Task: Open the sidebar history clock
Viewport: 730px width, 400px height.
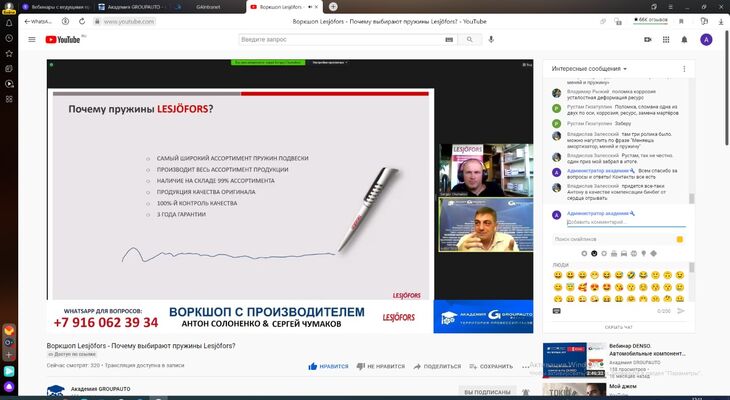Action: 9,38
